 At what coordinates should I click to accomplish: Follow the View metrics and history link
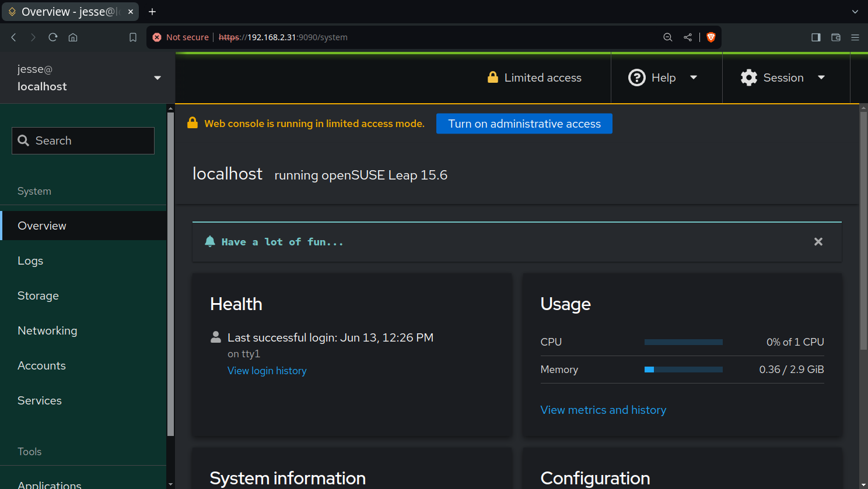click(603, 410)
